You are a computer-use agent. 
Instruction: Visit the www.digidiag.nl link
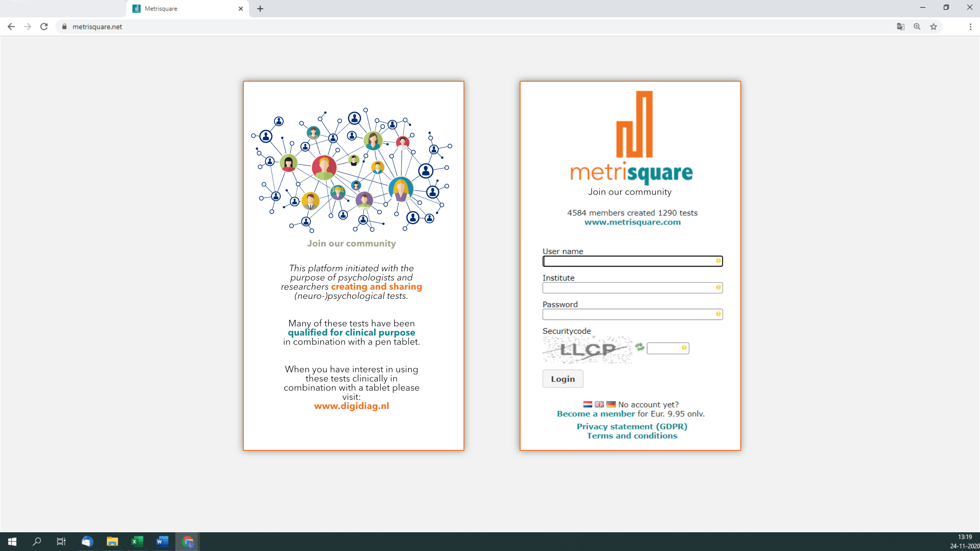click(x=351, y=406)
